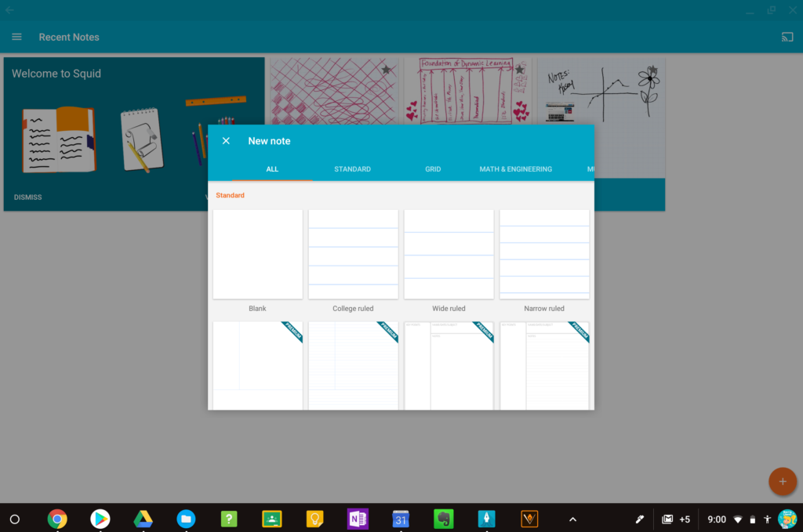Screen dimensions: 803x532
Task: Select the premium template below Narrow ruled
Action: (x=544, y=365)
